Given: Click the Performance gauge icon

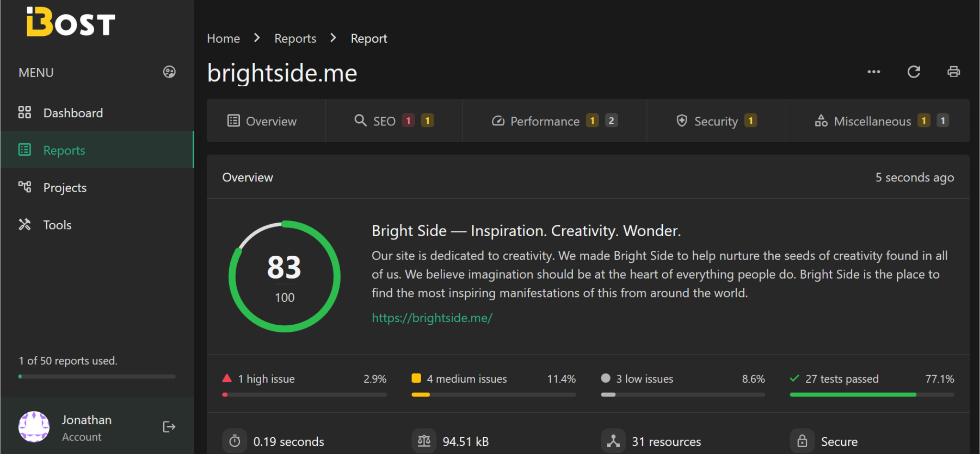Looking at the screenshot, I should coord(498,121).
